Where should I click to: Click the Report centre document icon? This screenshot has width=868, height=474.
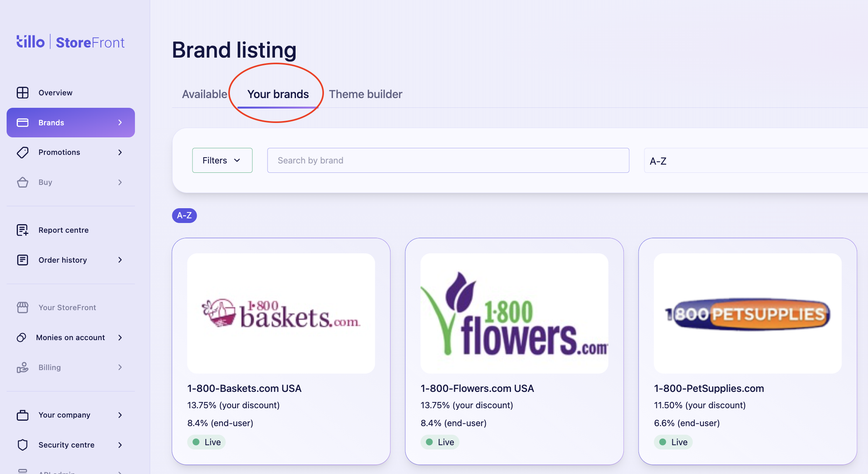(23, 230)
